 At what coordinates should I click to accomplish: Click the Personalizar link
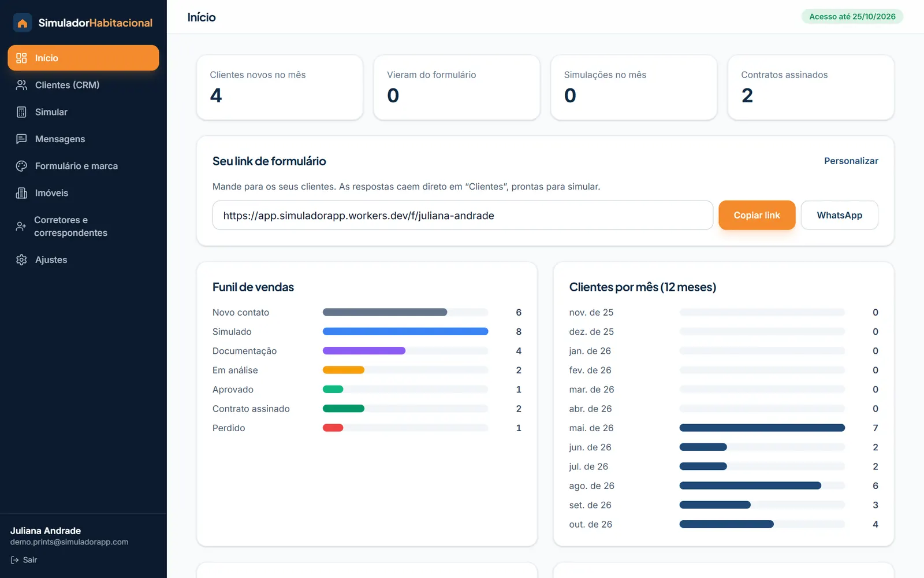851,161
